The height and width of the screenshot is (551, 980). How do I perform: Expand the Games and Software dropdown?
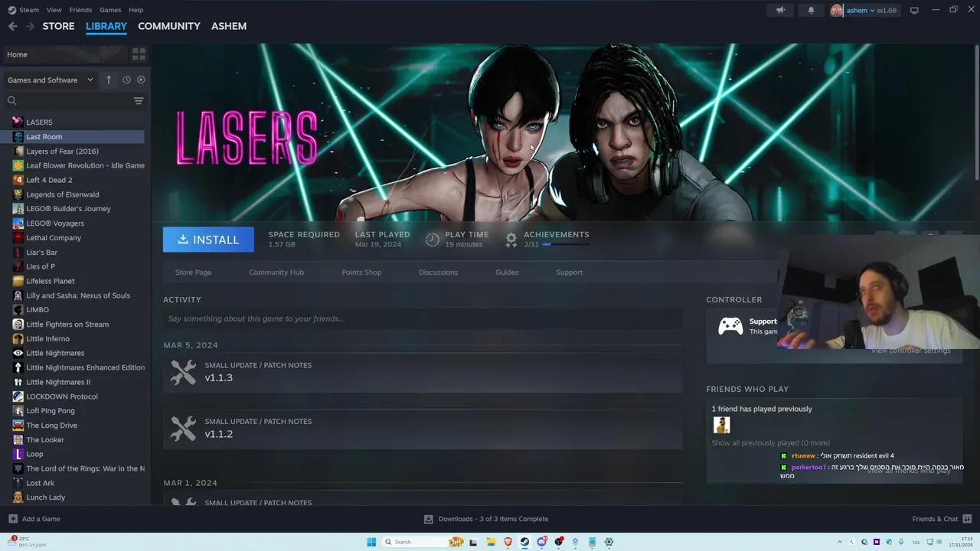pos(50,80)
